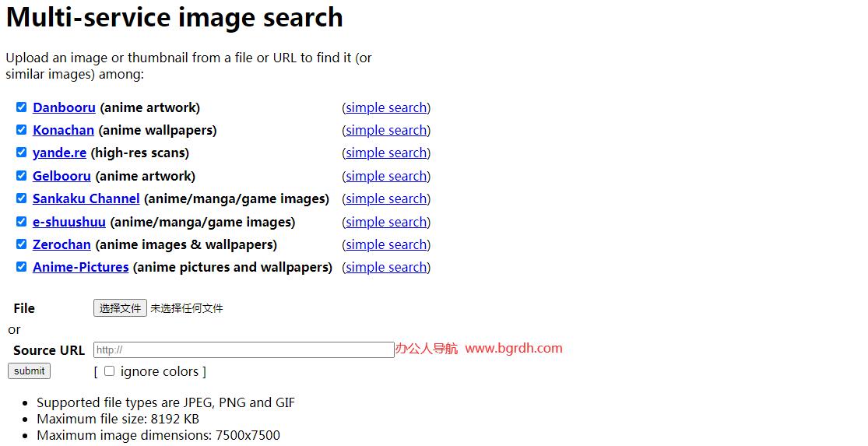Click the Source URL input field

coord(244,349)
